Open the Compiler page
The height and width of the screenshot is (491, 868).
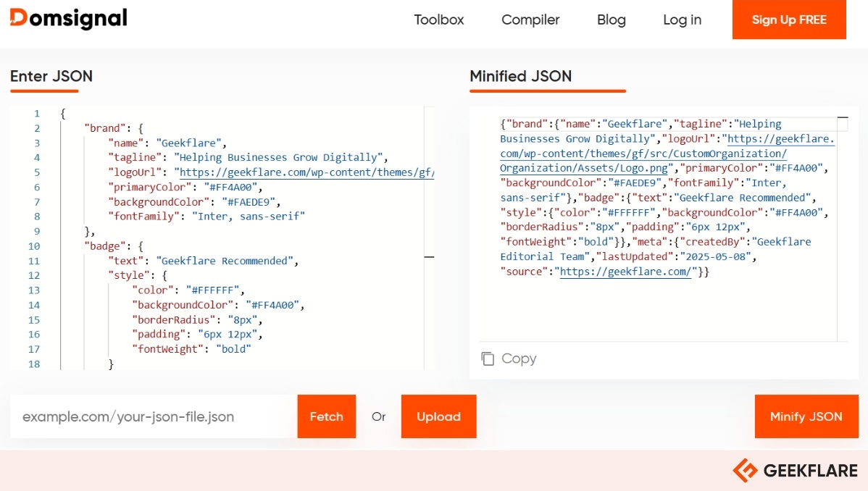click(x=530, y=20)
